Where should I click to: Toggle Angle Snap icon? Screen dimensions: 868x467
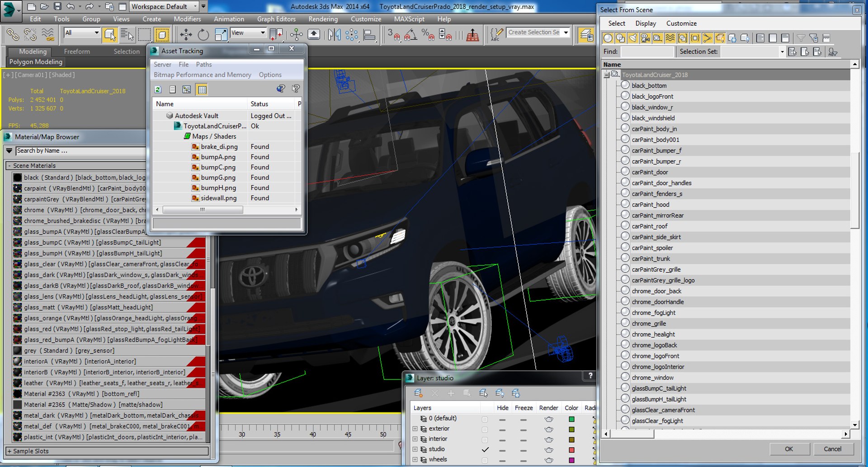pyautogui.click(x=410, y=35)
